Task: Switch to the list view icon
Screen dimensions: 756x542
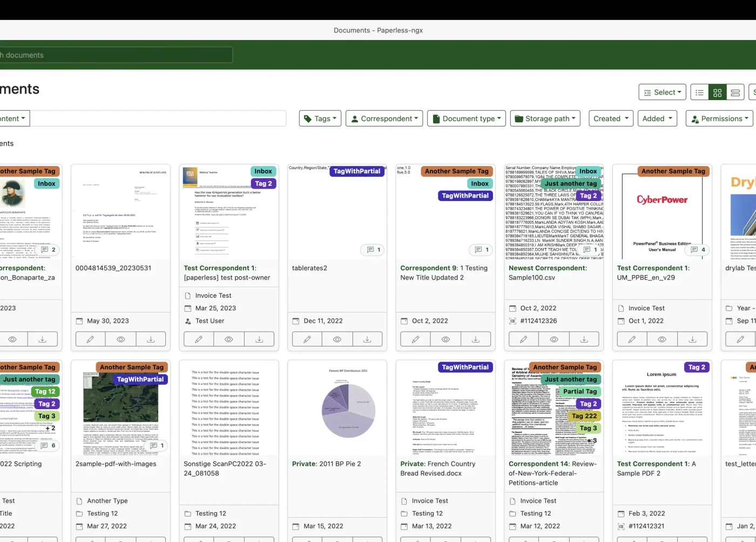Action: point(699,92)
